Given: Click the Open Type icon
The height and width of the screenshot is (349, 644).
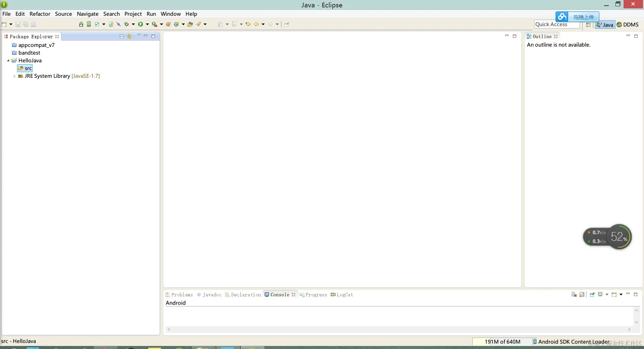Looking at the screenshot, I should [x=190, y=24].
